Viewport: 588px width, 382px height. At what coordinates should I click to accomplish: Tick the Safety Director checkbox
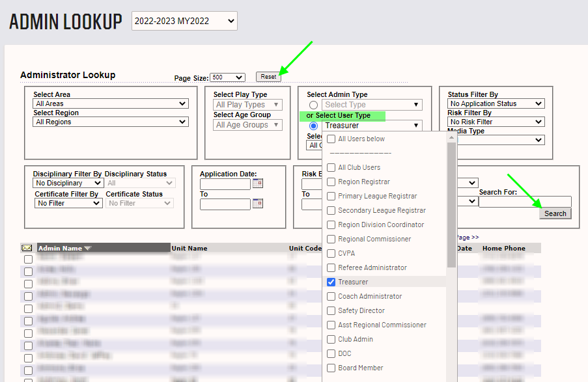pyautogui.click(x=331, y=310)
